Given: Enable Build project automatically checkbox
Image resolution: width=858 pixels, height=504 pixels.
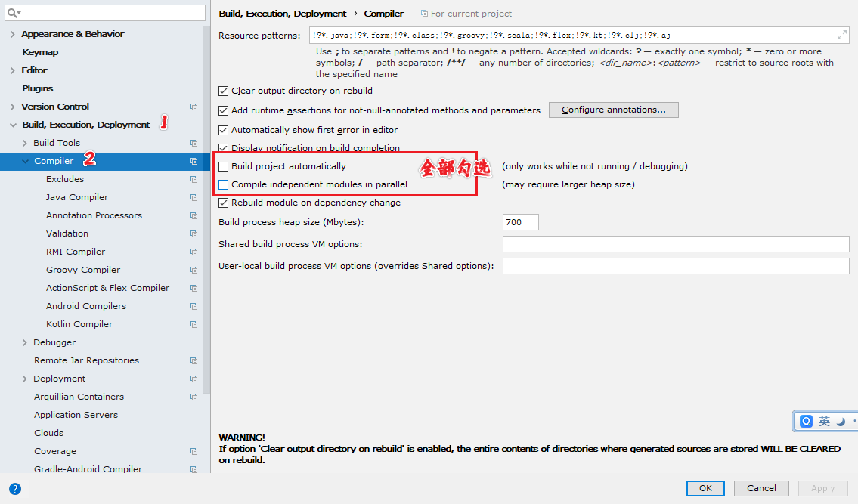Looking at the screenshot, I should [x=223, y=166].
